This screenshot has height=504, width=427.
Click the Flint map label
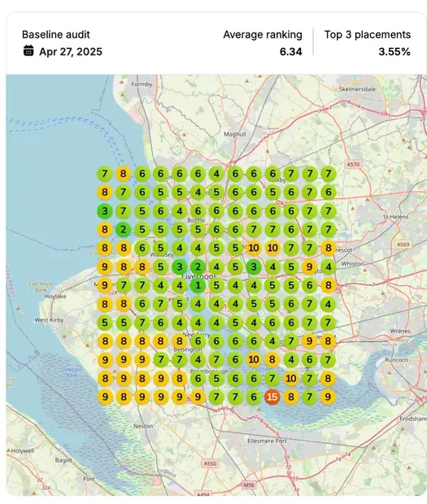(x=89, y=479)
